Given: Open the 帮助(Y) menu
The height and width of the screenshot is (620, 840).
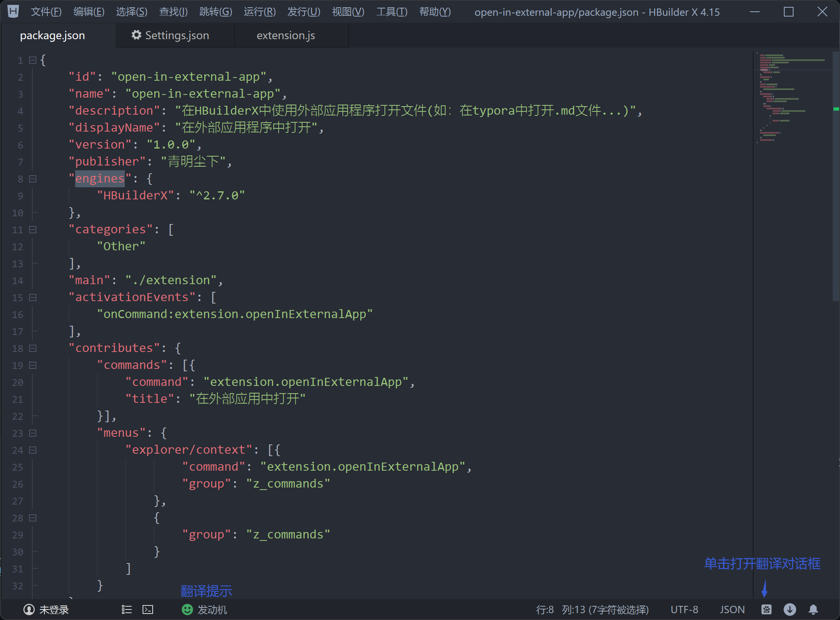Looking at the screenshot, I should [435, 12].
